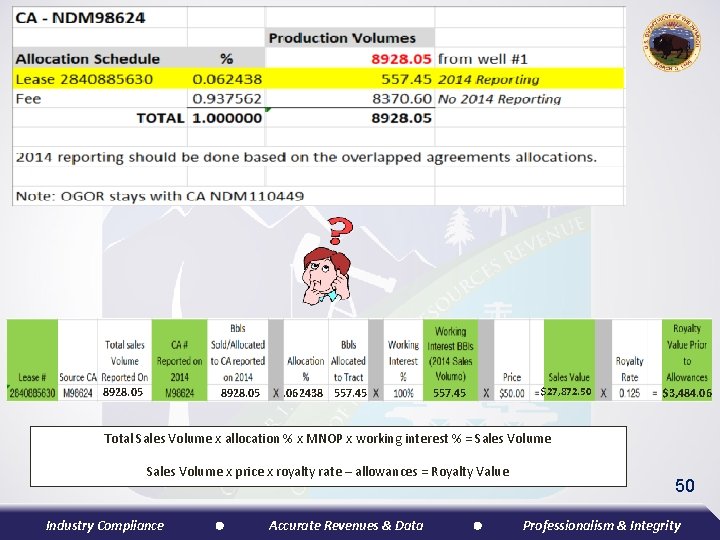Click 'Accurate Revenues & Data' in the footer
720x540 pixels.
point(346,525)
